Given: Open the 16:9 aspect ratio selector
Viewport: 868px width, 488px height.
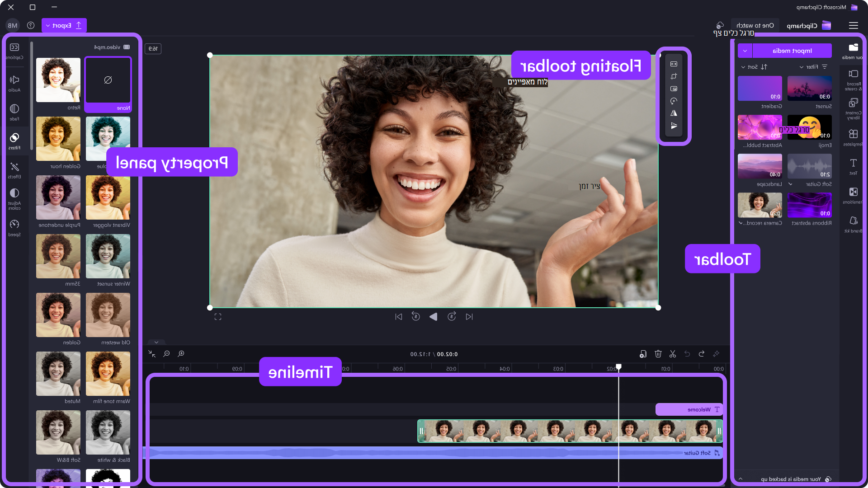Looking at the screenshot, I should coord(153,48).
